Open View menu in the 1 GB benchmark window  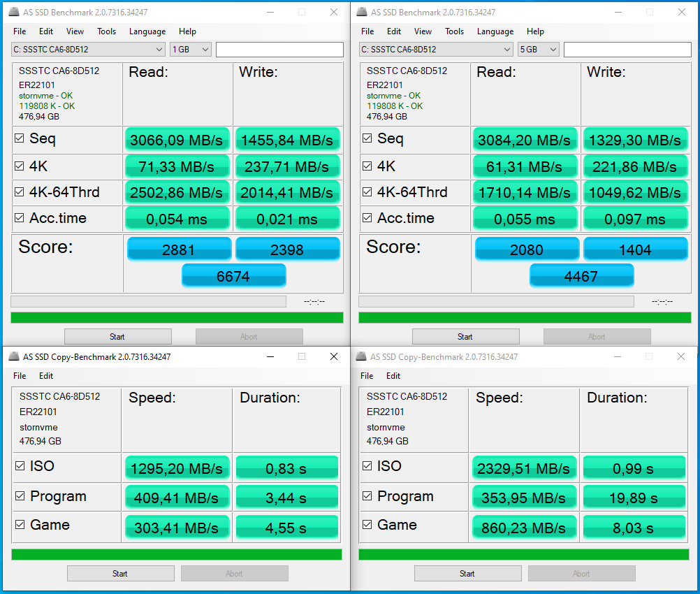[75, 31]
